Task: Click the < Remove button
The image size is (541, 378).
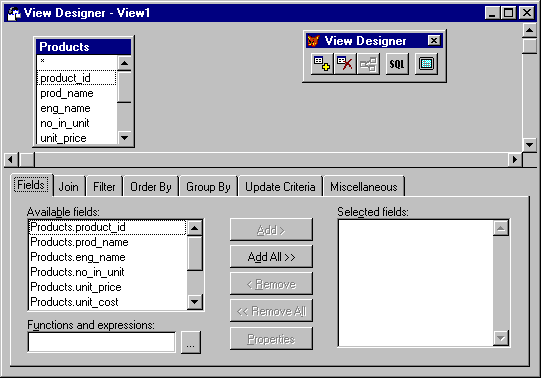Action: 271,284
